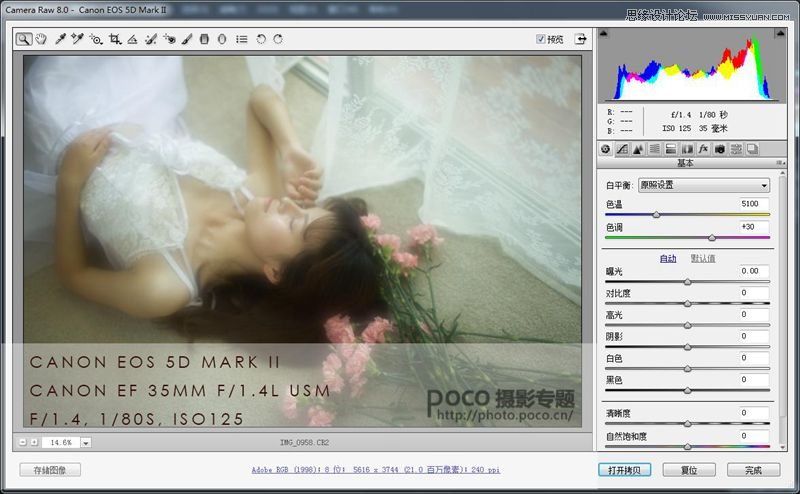This screenshot has height=494, width=800.
Task: Select the Red Eye Removal tool
Action: pyautogui.click(x=169, y=39)
